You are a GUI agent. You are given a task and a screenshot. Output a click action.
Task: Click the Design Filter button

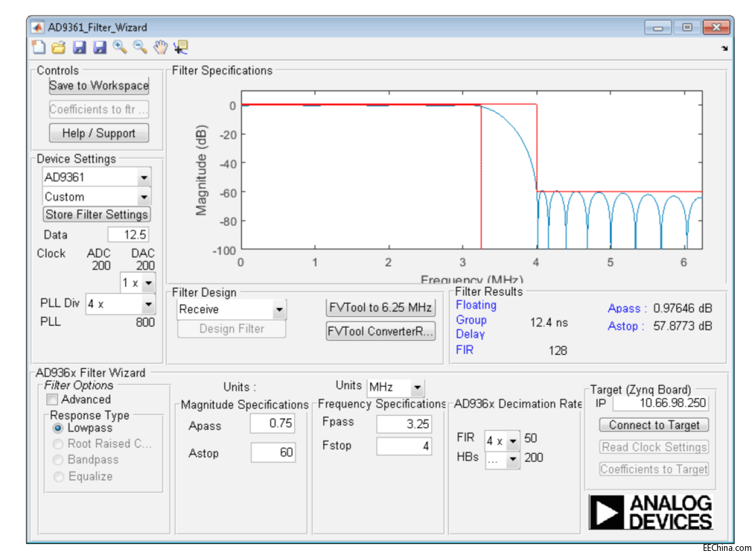(x=231, y=328)
